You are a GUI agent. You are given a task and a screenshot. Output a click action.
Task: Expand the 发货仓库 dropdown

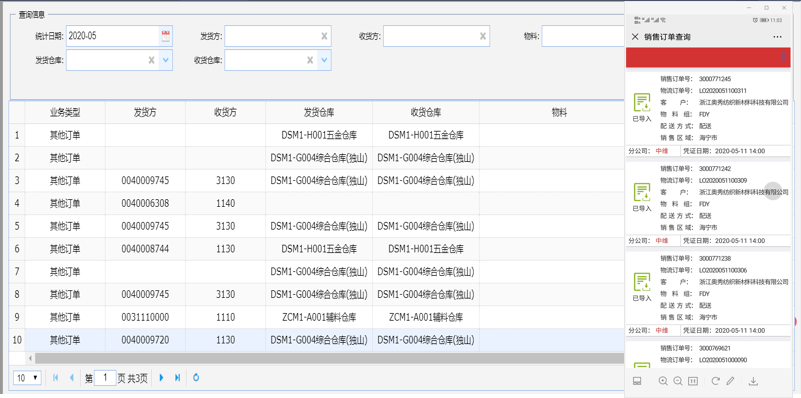coord(166,60)
